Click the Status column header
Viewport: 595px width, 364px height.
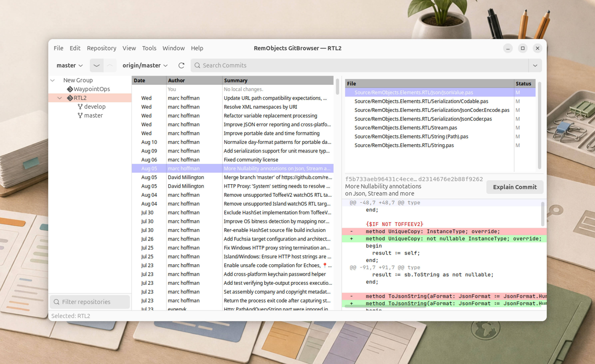pyautogui.click(x=525, y=84)
